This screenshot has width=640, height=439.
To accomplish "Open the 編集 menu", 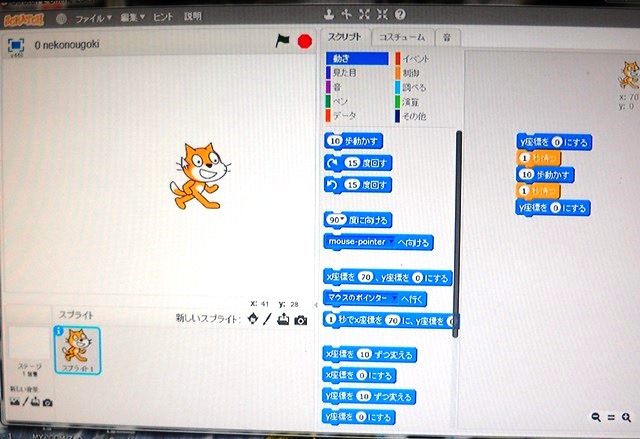I will [x=133, y=18].
